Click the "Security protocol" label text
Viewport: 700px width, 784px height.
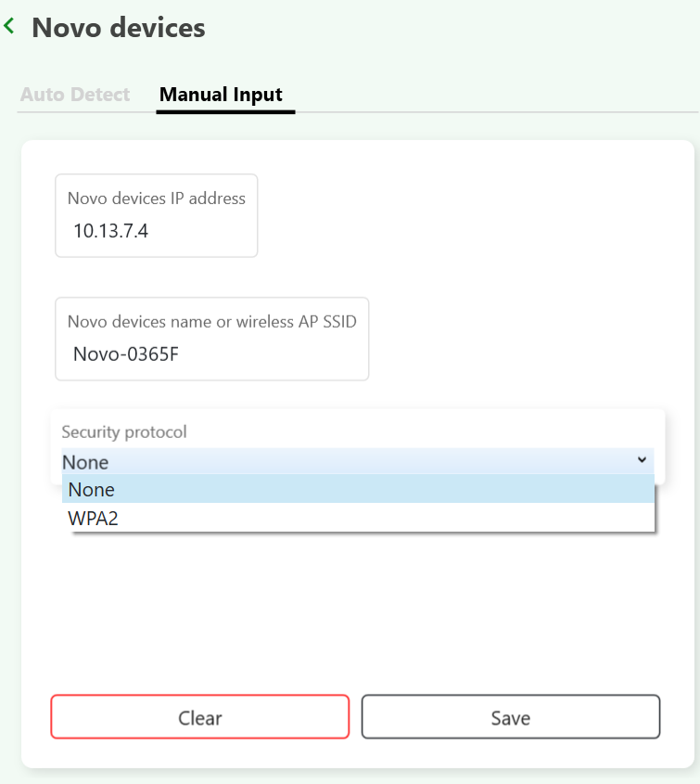pyautogui.click(x=123, y=431)
